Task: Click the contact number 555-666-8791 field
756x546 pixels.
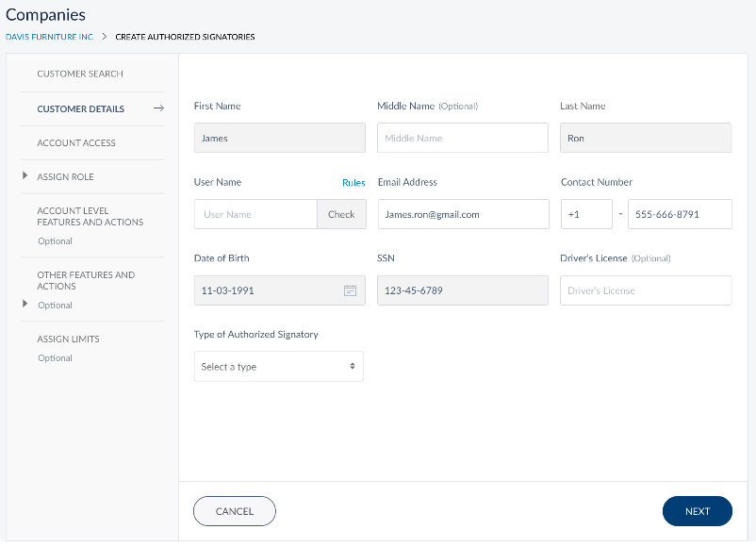Action: [680, 214]
